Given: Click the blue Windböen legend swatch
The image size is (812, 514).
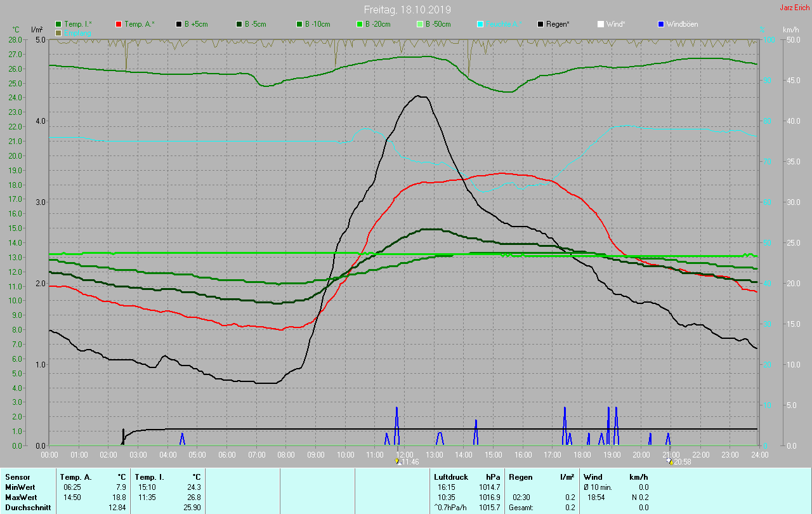Looking at the screenshot, I should click(x=661, y=24).
